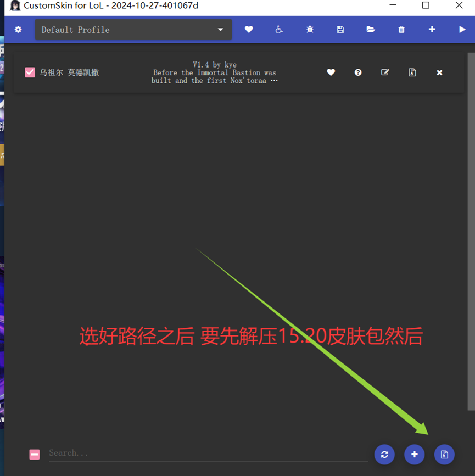The height and width of the screenshot is (476, 475).
Task: Open the accessibility options icon
Action: pyautogui.click(x=278, y=29)
